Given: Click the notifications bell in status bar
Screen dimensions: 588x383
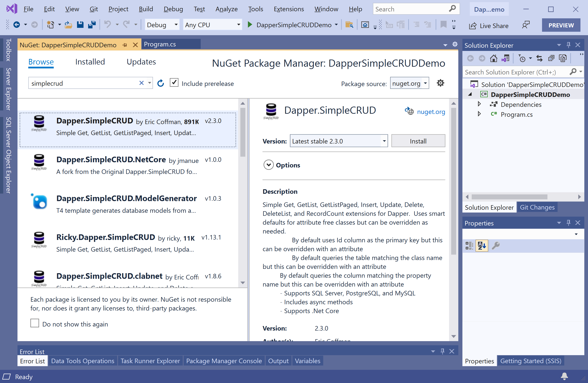Looking at the screenshot, I should click(564, 376).
